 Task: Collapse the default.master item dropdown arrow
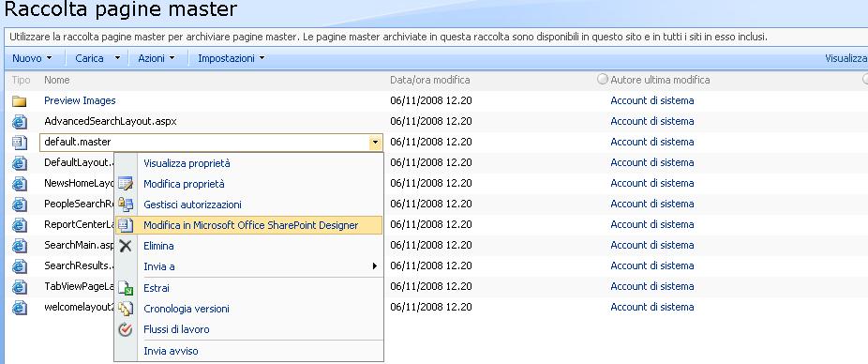pos(375,143)
